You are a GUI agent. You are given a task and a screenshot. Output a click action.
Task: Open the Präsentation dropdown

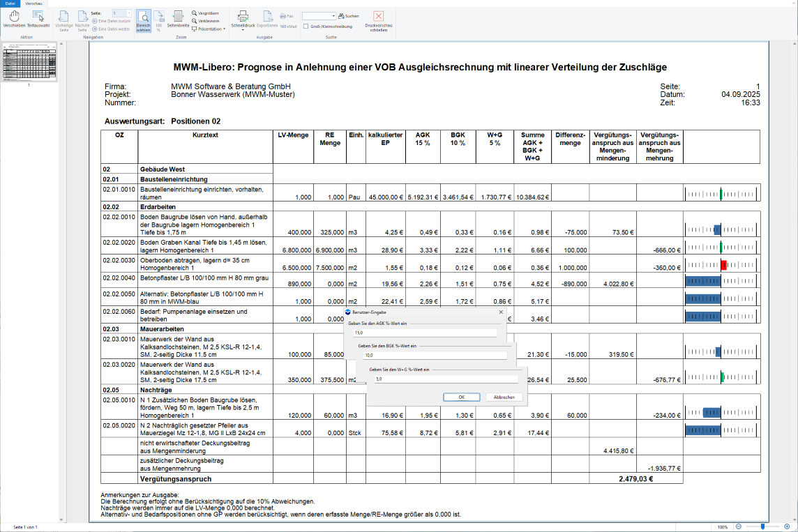click(x=208, y=29)
